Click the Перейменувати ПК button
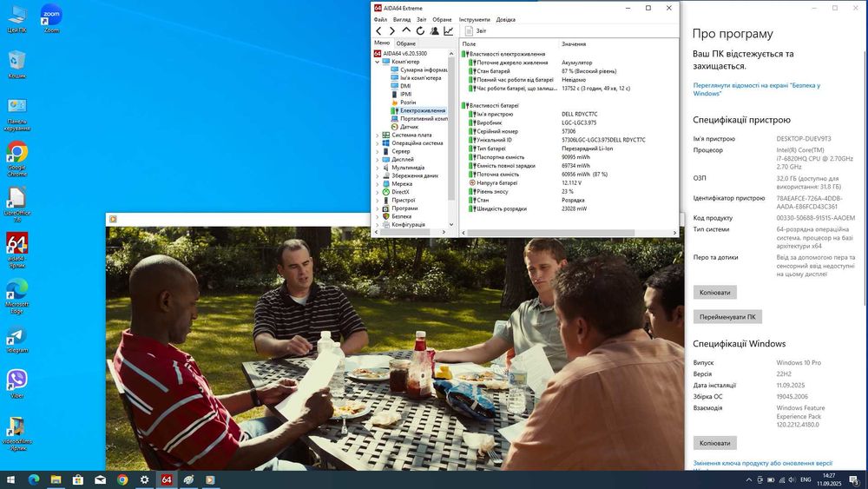Screen dimensions: 868x489 tap(727, 317)
